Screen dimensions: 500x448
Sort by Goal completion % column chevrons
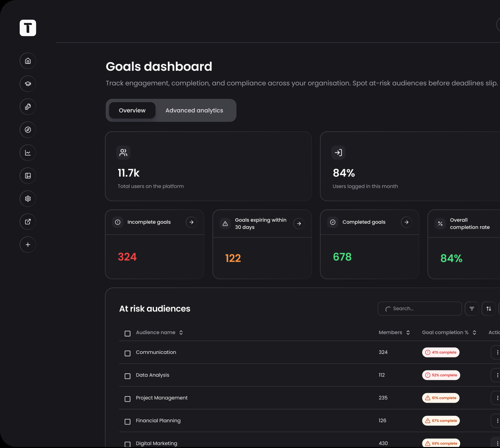[474, 332]
